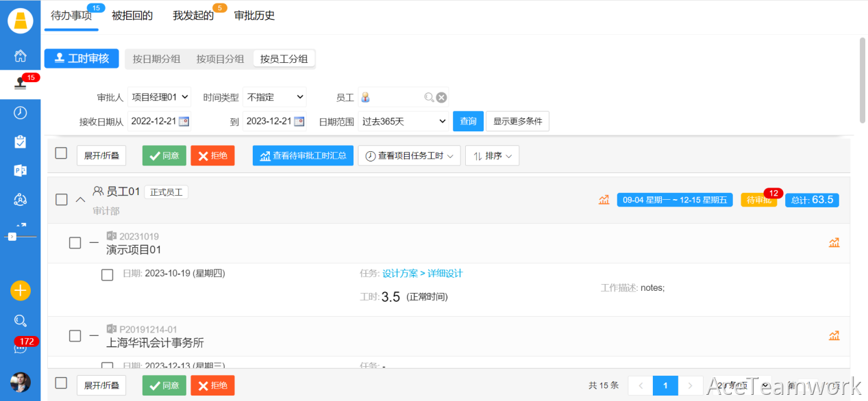
Task: Click chart icon on 演示项目01 row
Action: (834, 243)
